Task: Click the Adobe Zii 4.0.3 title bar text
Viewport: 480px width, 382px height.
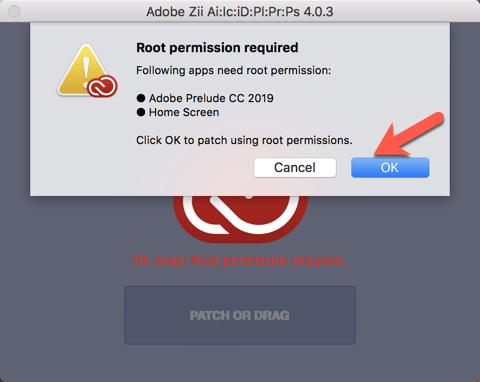Action: (240, 12)
